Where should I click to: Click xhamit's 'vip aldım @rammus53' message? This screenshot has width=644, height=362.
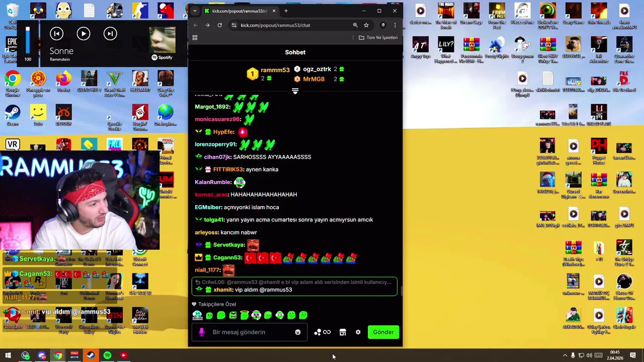coord(263,290)
